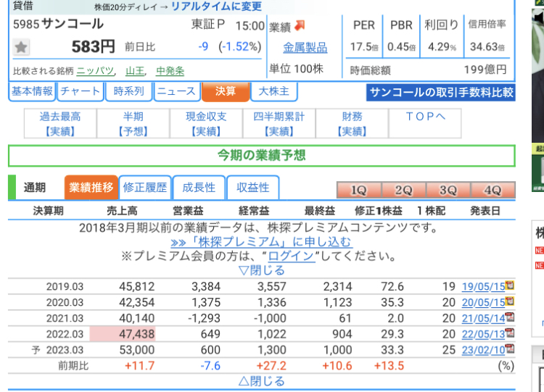Open the compared stock 山王
This screenshot has width=544, height=392.
[x=135, y=71]
